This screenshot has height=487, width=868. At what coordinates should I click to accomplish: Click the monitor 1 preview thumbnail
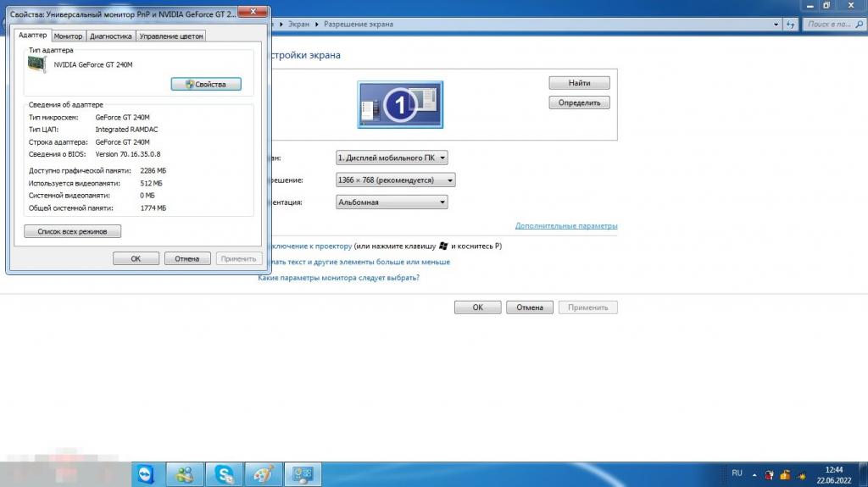tap(399, 103)
